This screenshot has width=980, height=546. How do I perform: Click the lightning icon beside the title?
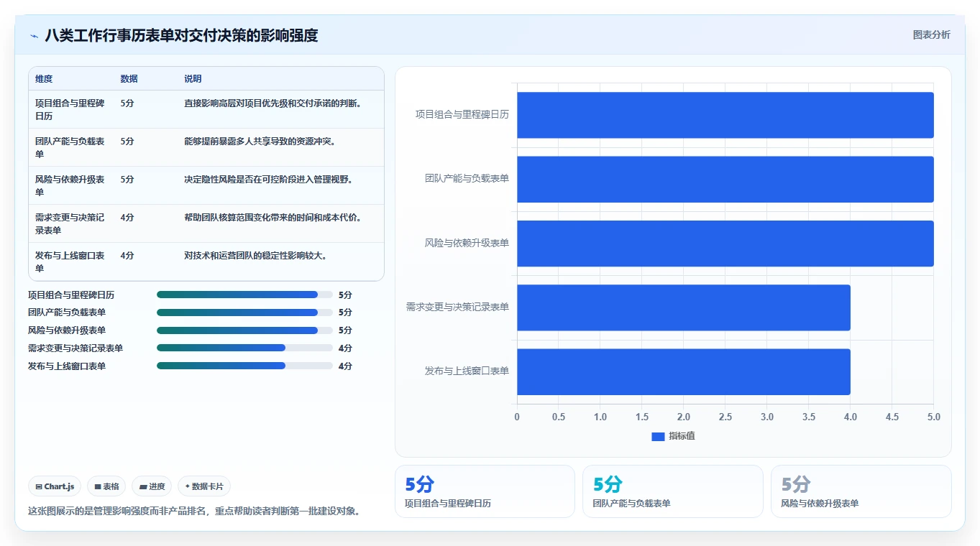tap(34, 35)
